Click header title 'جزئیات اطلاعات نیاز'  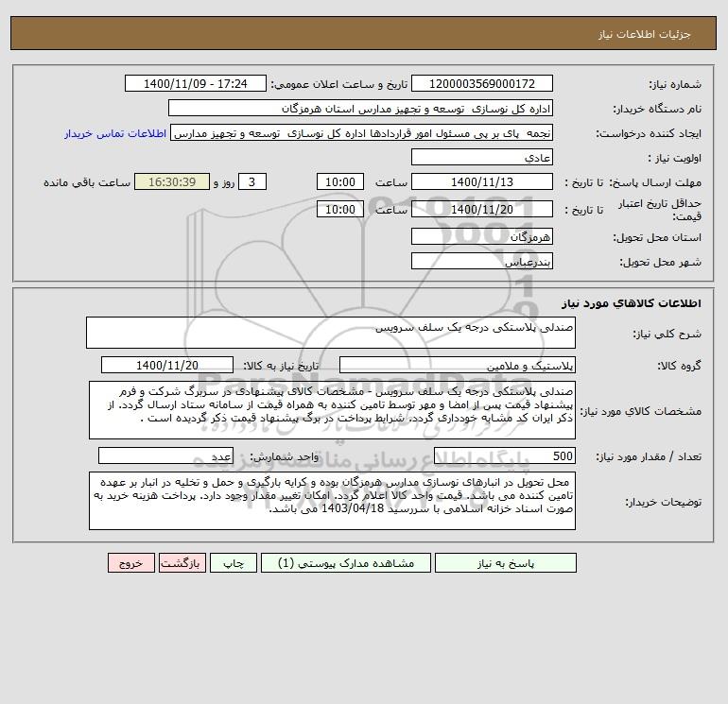pos(645,34)
